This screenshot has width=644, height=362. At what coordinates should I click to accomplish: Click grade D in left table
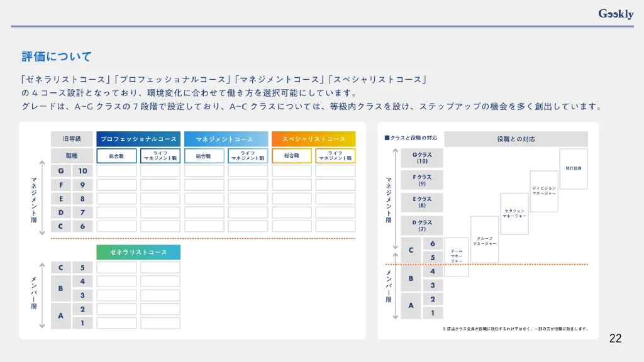click(x=61, y=212)
